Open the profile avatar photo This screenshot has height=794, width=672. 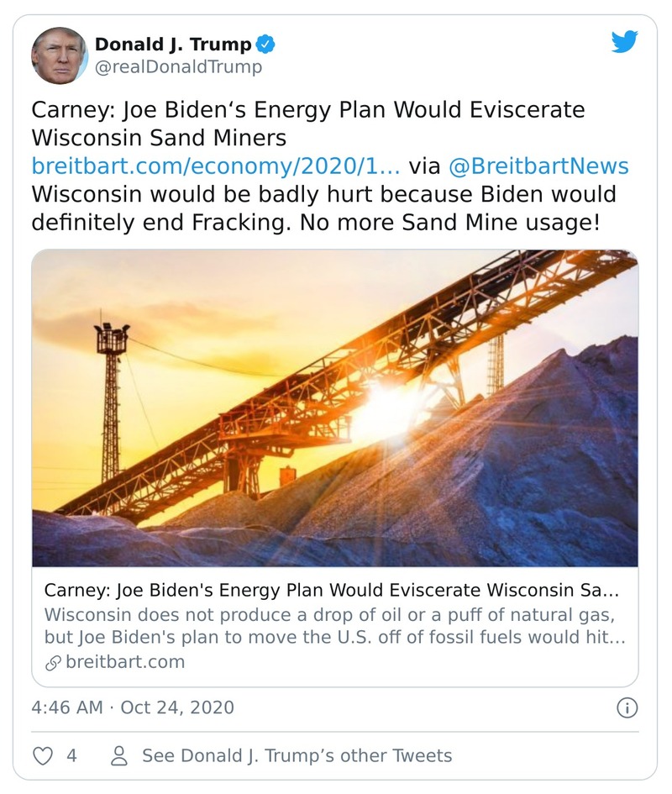60,55
